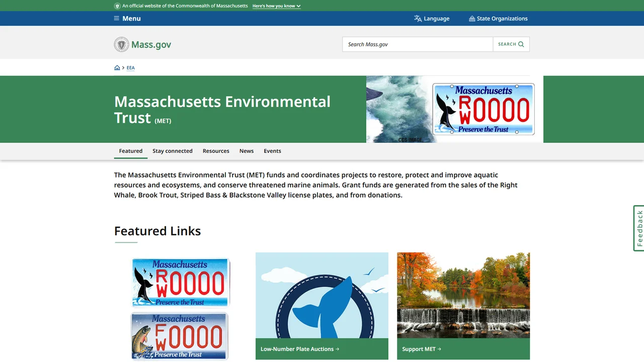Image resolution: width=644 pixels, height=362 pixels.
Task: Click the Brook Trout FW0000 plate thumbnail
Action: click(180, 336)
